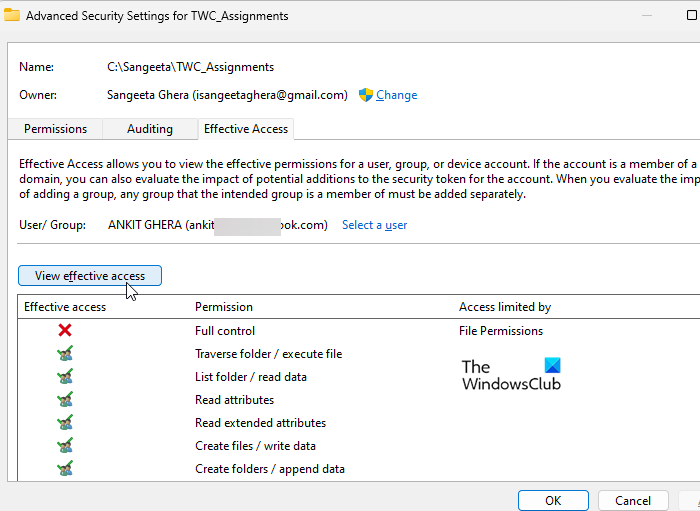The image size is (700, 511).
Task: Click the folder icon in the title bar
Action: [x=12, y=15]
